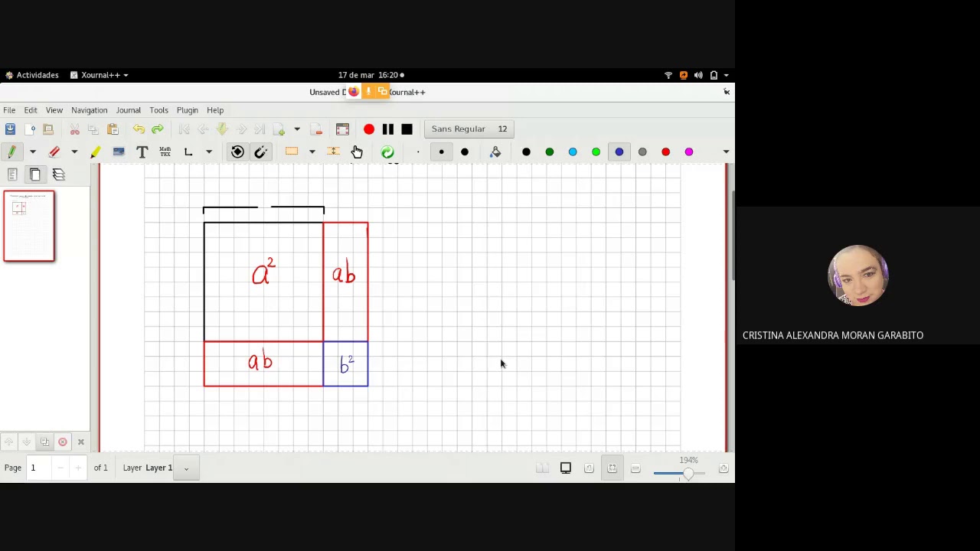Select the Insert Image tool

pos(119,152)
